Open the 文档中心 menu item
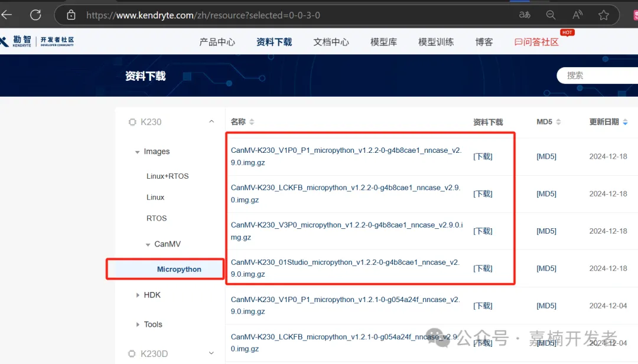Screen dimensions: 638x364 [331, 42]
